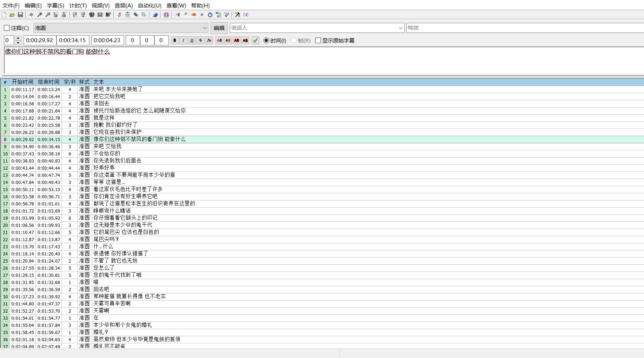The width and height of the screenshot is (644, 358).
Task: Increase layer number with up arrow
Action: coord(18,38)
